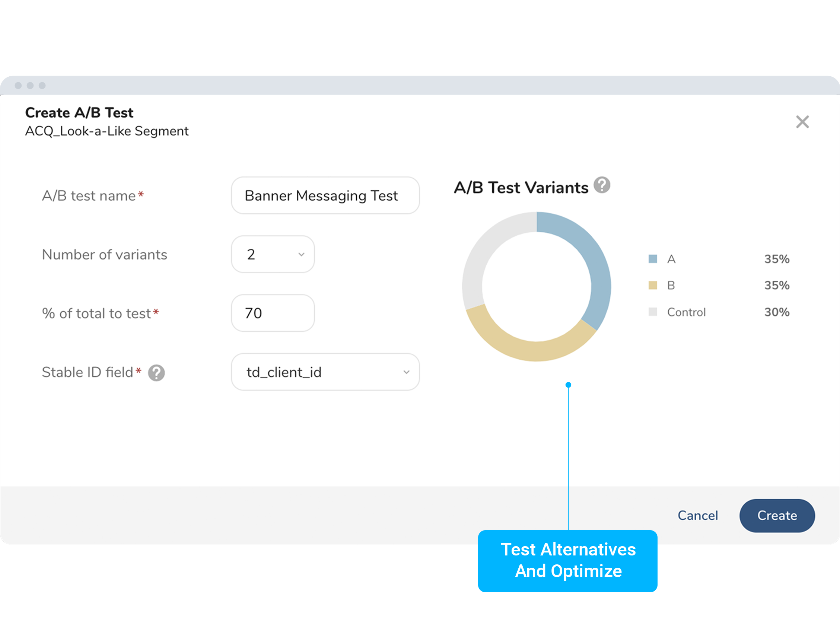Screen dimensions: 840x618
Task: Edit the % of total to test field
Action: [273, 313]
